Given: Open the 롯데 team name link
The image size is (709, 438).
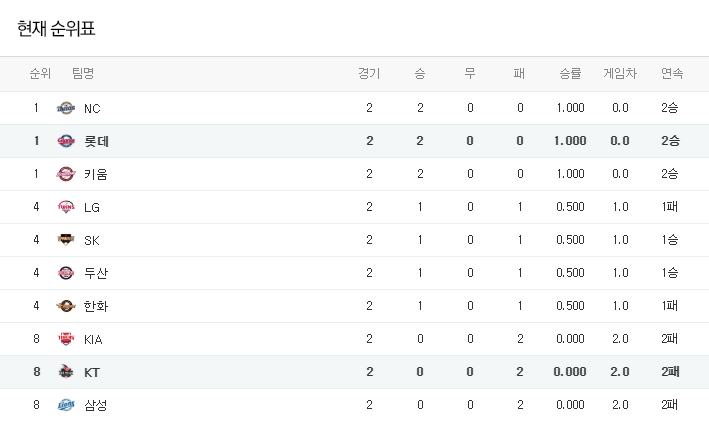Looking at the screenshot, I should pyautogui.click(x=97, y=141).
